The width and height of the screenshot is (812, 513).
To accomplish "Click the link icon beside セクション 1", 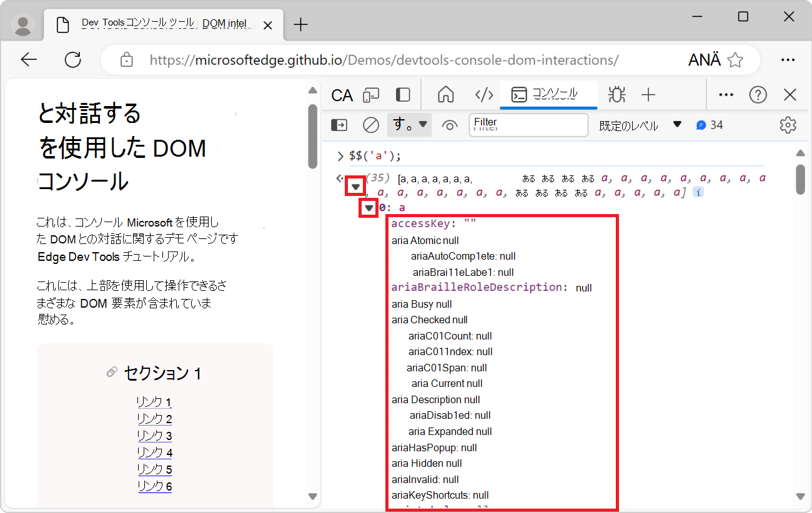I will pyautogui.click(x=112, y=373).
